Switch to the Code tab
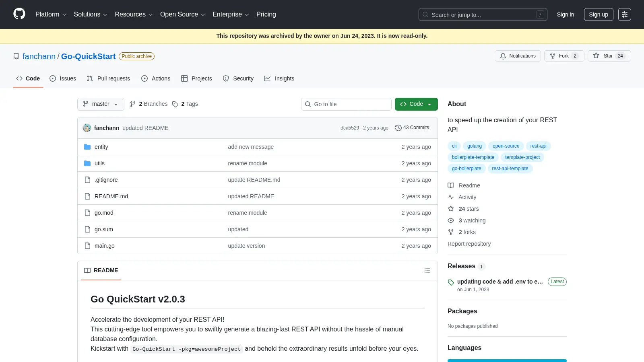Screen dimensions: 644x362 tap(28, 78)
